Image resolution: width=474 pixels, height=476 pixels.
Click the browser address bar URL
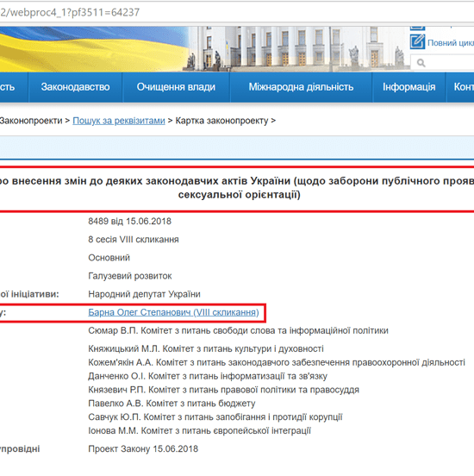coord(70,12)
